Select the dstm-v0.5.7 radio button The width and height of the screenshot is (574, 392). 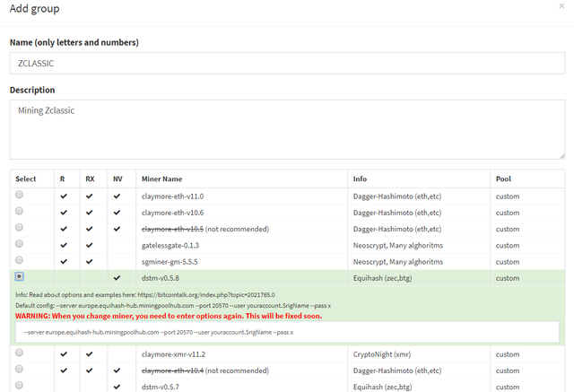click(x=19, y=385)
